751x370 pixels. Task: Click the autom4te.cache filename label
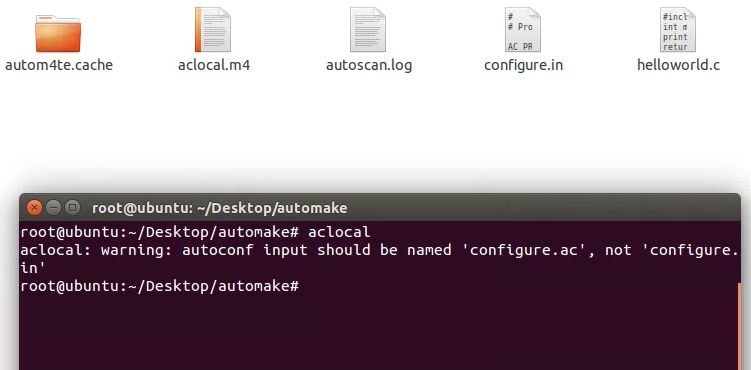pyautogui.click(x=59, y=65)
